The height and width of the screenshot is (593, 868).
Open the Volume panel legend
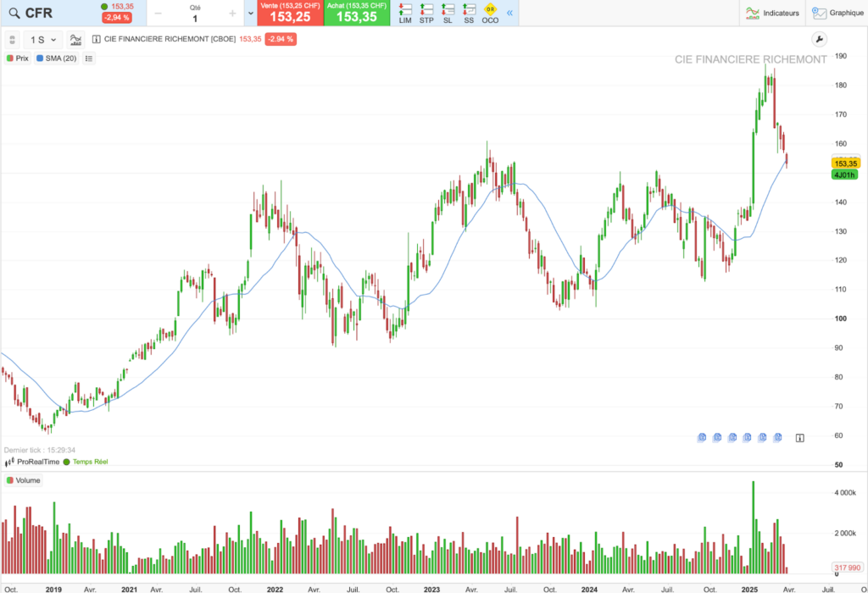pos(23,480)
